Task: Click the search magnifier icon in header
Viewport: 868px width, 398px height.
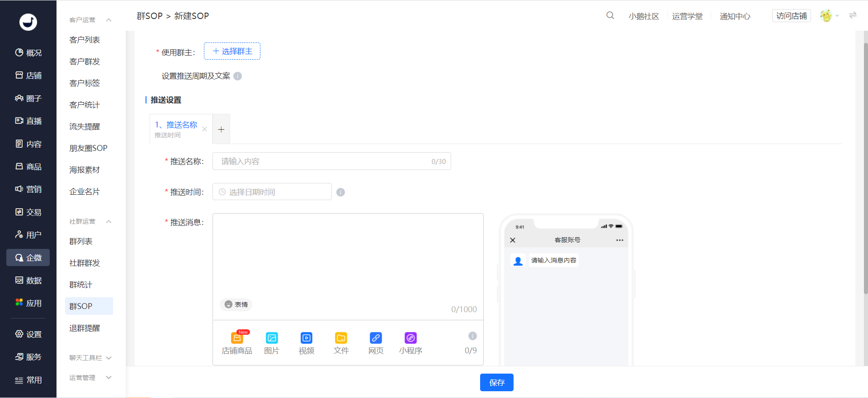Action: pos(610,15)
